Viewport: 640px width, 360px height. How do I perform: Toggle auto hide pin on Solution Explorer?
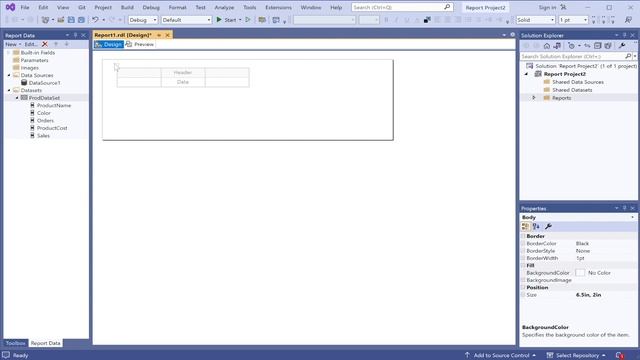coord(624,35)
